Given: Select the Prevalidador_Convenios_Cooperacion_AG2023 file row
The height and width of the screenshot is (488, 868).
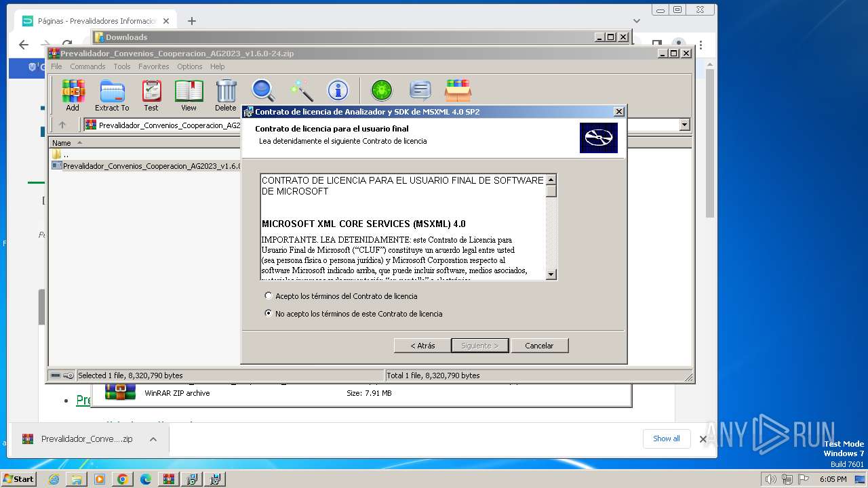Looking at the screenshot, I should (x=145, y=165).
